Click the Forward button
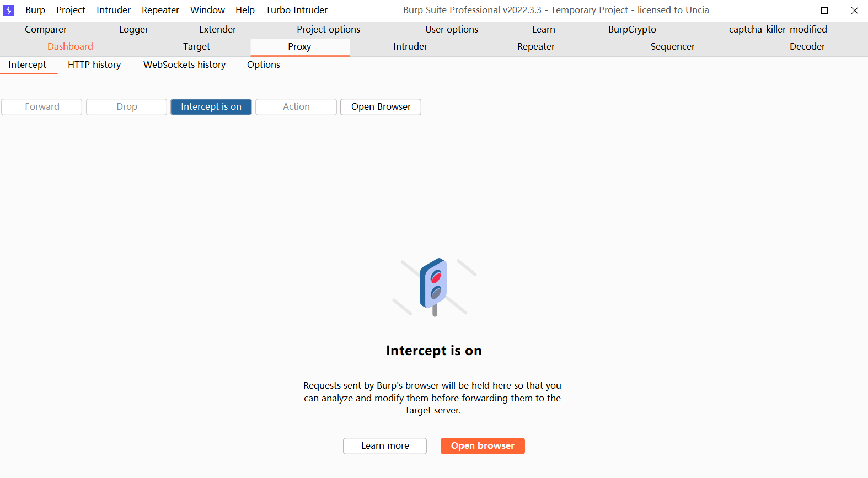Screen dimensions: 868x478 42,106
